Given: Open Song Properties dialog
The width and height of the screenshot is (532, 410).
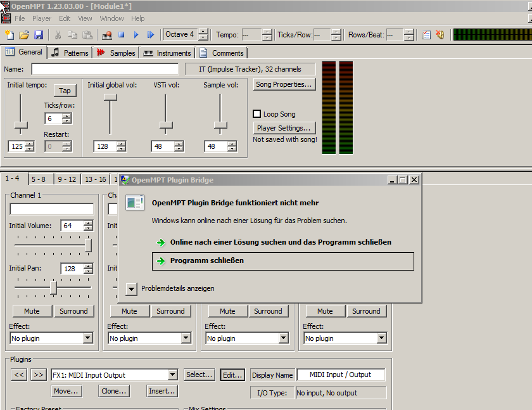Looking at the screenshot, I should pos(284,84).
